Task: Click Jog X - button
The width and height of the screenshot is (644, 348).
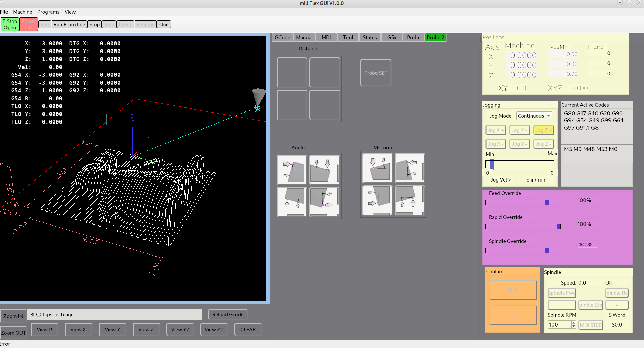Action: pos(496,144)
